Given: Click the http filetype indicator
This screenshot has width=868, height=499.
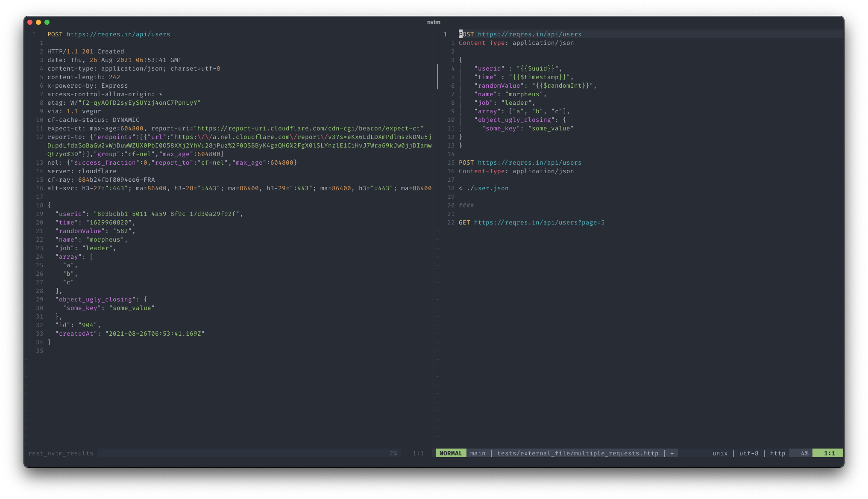Looking at the screenshot, I should tap(777, 453).
